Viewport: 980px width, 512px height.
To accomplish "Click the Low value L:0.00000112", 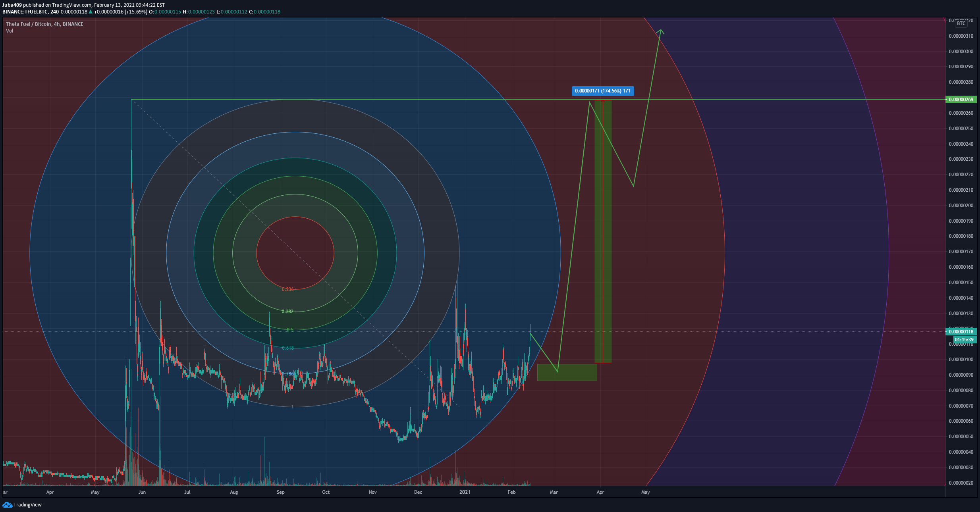I will pyautogui.click(x=232, y=12).
